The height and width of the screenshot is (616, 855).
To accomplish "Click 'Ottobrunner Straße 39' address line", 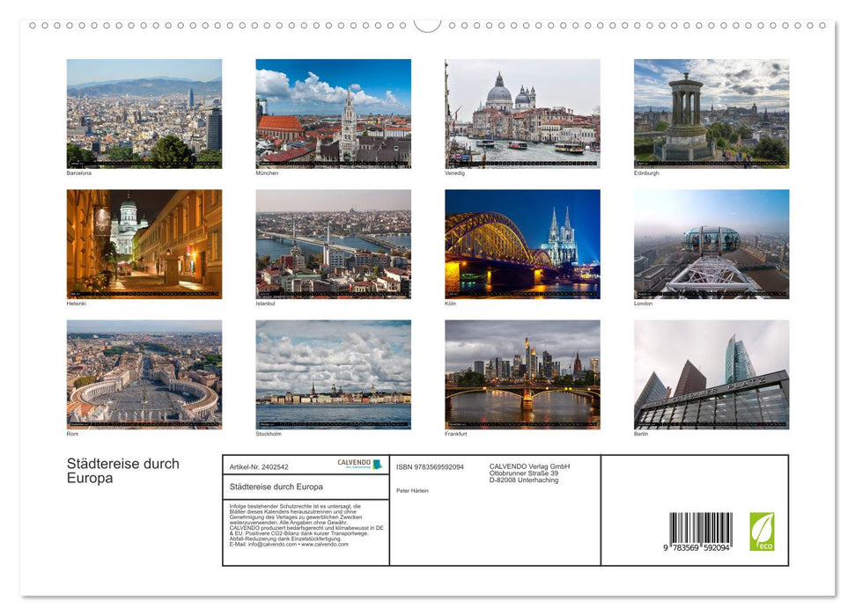I will point(523,473).
